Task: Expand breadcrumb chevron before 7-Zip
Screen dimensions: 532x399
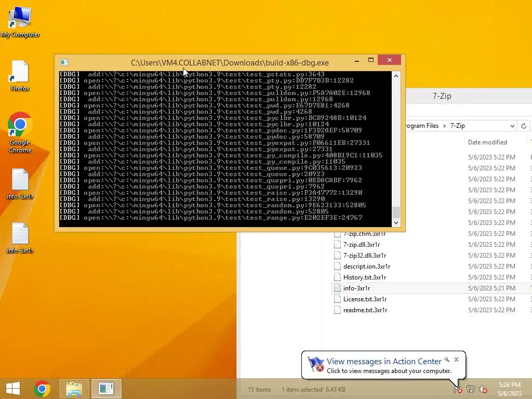Action: point(445,126)
